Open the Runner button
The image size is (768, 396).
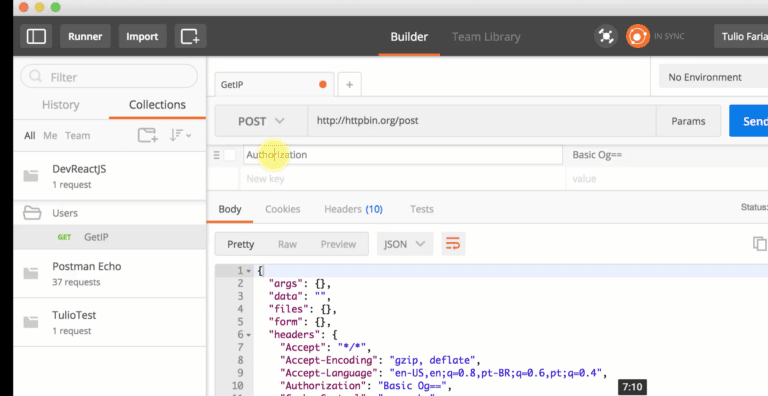coord(85,37)
